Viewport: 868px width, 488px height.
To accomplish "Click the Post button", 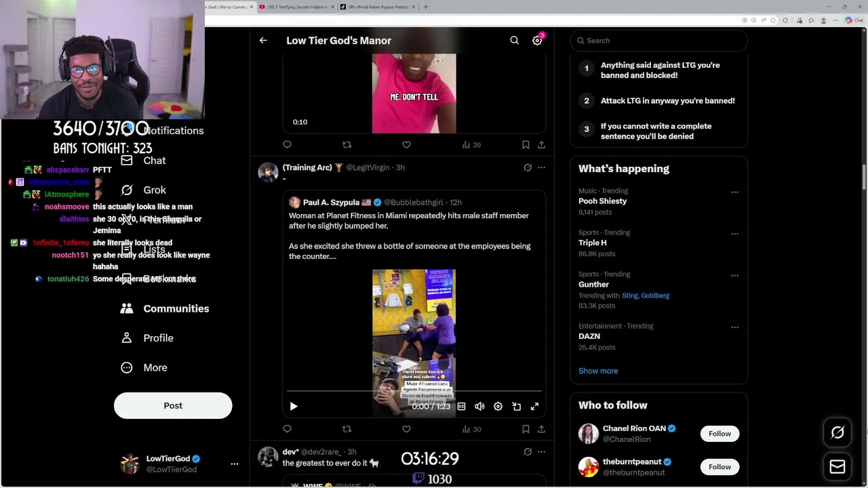I will coord(173,405).
